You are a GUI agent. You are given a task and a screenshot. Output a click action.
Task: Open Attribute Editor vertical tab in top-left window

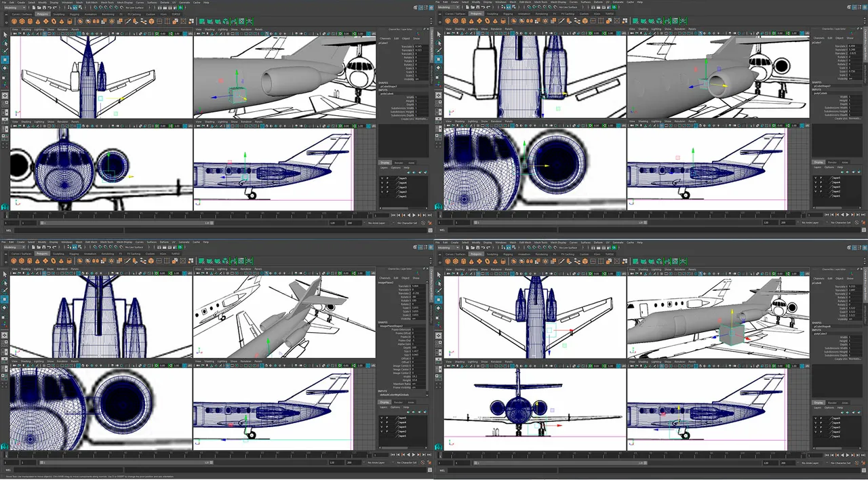coord(431,75)
